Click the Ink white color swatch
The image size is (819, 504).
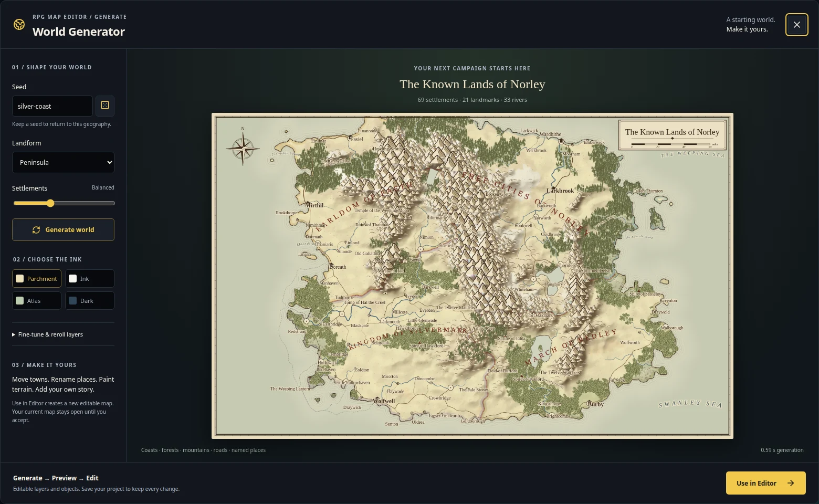(x=73, y=279)
